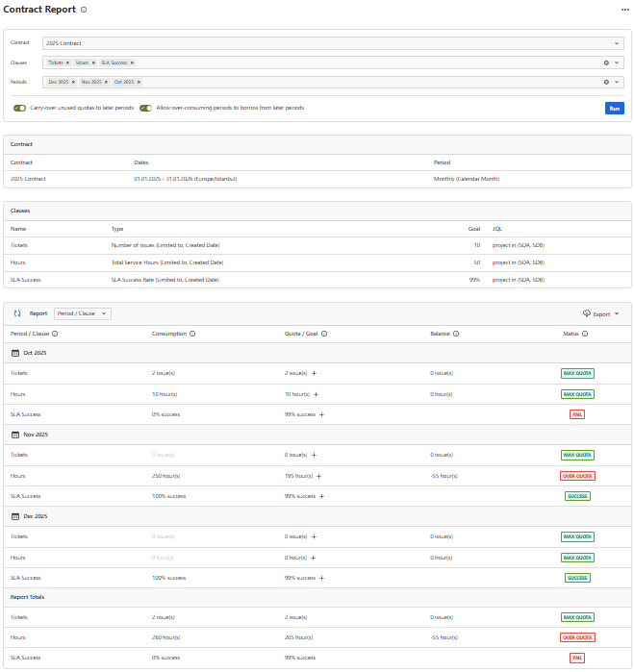
Task: Click the Oct 2025 period group header
Action: pyautogui.click(x=35, y=353)
